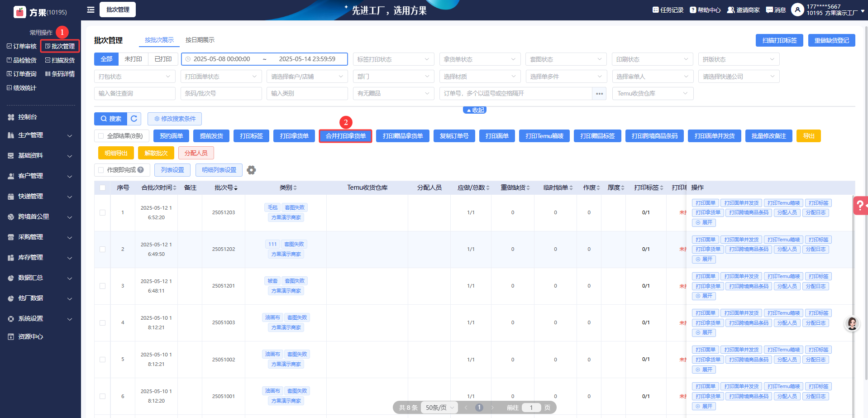Click the 扫描打印标签 button
The height and width of the screenshot is (418, 868).
(779, 40)
